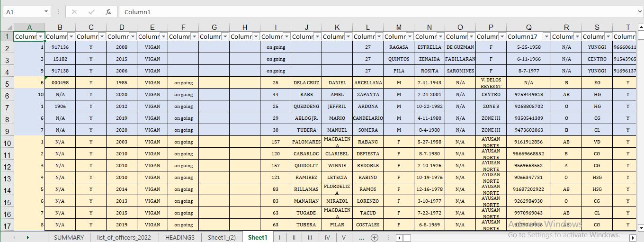Show next sheet tabs with right navigation arrow
The image size is (644, 242).
click(27, 237)
